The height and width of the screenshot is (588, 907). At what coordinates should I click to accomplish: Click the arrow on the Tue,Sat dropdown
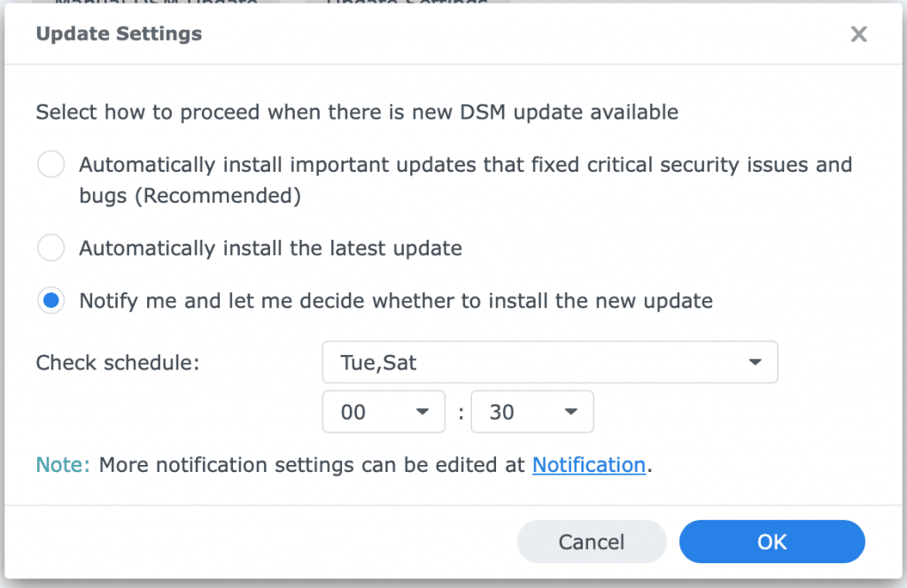pyautogui.click(x=755, y=362)
